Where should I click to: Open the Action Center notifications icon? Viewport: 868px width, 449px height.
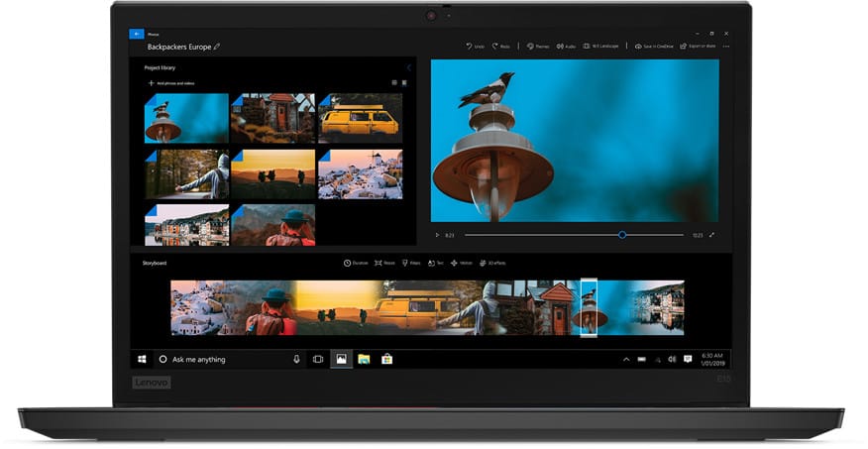point(688,360)
